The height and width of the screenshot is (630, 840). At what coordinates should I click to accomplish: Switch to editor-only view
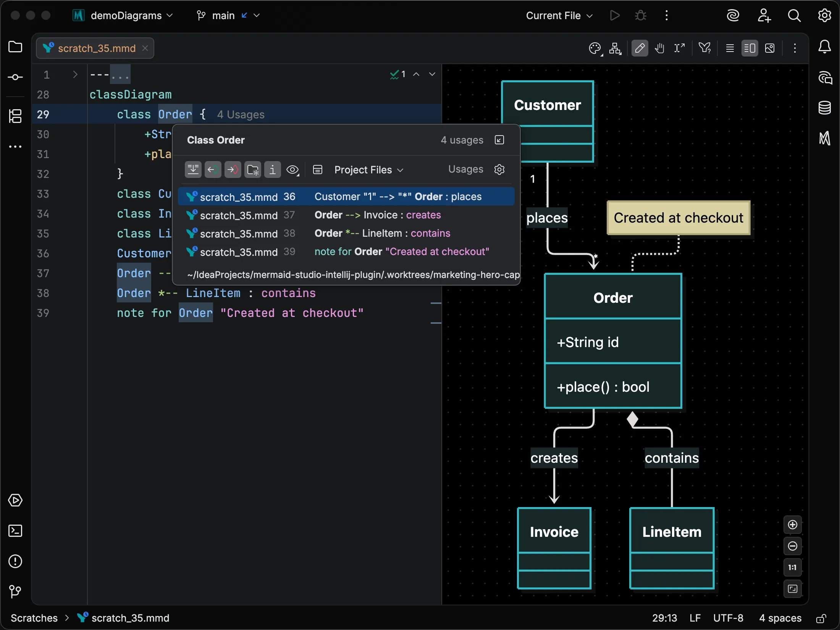(730, 48)
